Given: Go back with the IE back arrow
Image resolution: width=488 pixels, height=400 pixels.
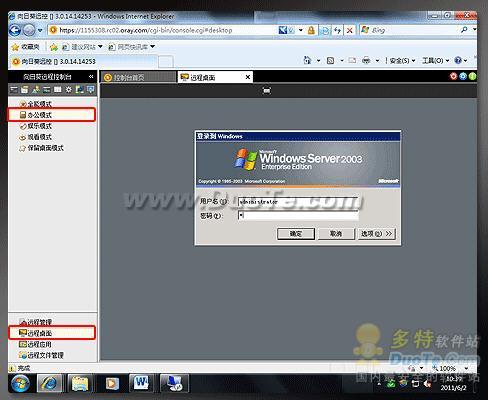Looking at the screenshot, I should (15, 30).
